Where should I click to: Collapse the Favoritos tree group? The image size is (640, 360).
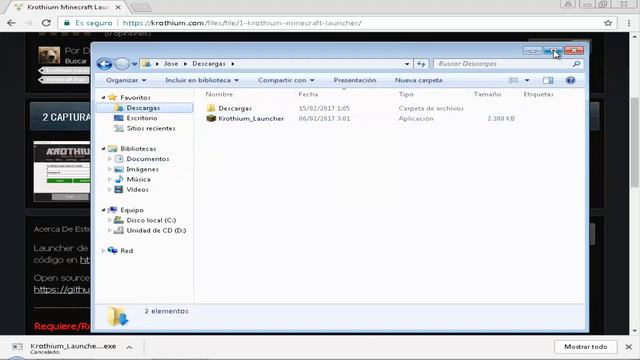pyautogui.click(x=103, y=98)
